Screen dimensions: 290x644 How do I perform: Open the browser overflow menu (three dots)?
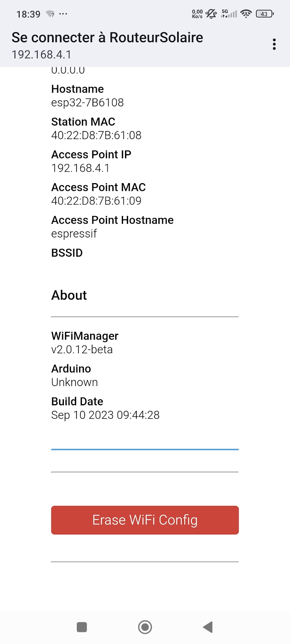(x=274, y=44)
